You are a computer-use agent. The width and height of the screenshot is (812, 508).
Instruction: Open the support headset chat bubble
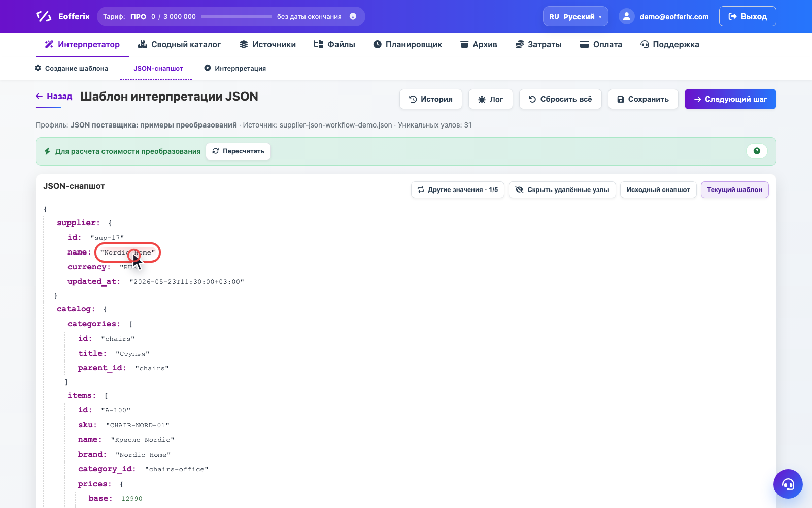788,484
